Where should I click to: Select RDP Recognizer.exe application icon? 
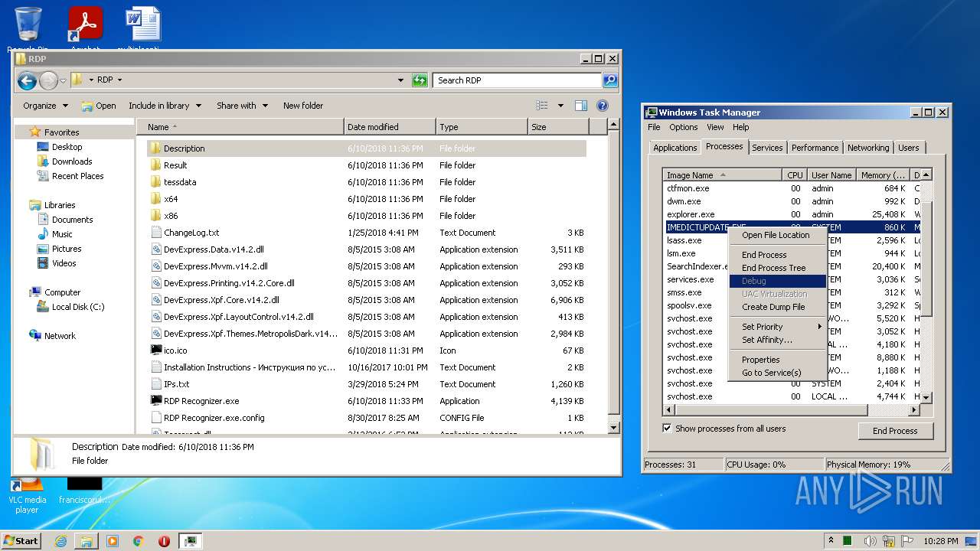tap(156, 401)
